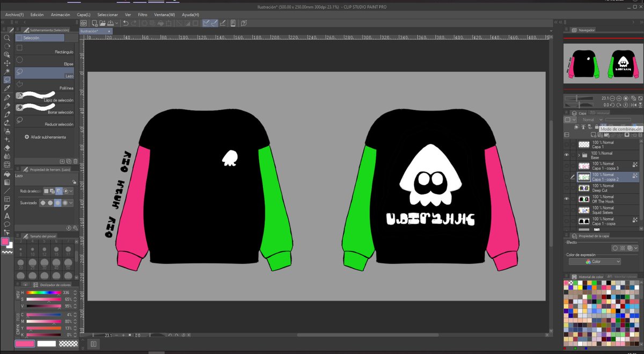644x354 pixels.
Task: Show the Deep Cut layer
Action: 567,187
